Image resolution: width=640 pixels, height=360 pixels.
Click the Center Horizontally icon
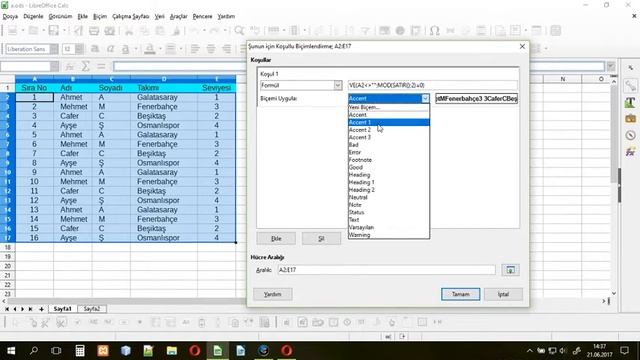point(211,49)
